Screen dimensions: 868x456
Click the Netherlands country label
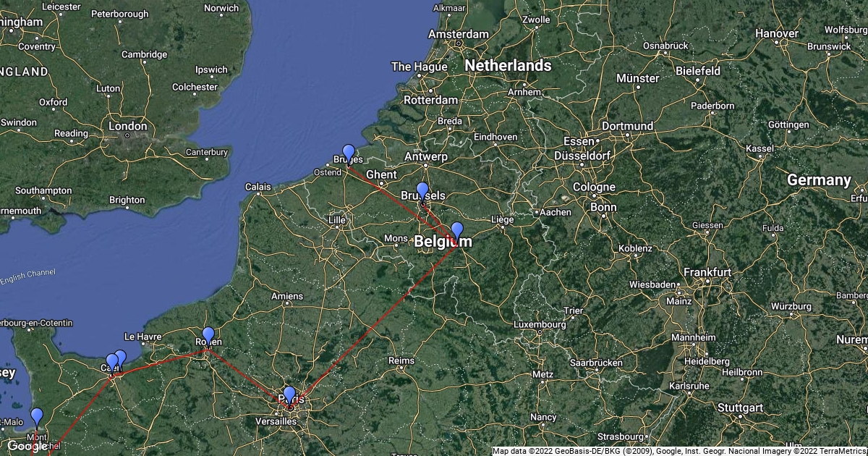(x=508, y=65)
